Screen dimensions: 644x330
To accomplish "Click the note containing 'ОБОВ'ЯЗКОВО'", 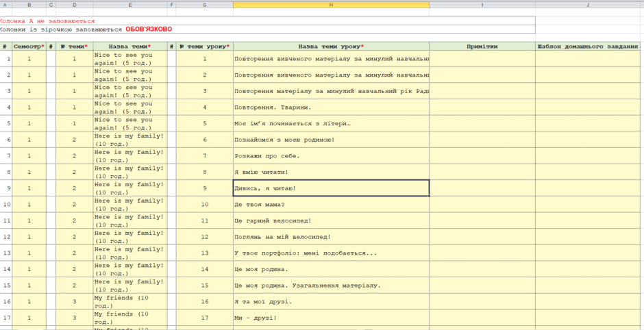I will tap(267, 29).
